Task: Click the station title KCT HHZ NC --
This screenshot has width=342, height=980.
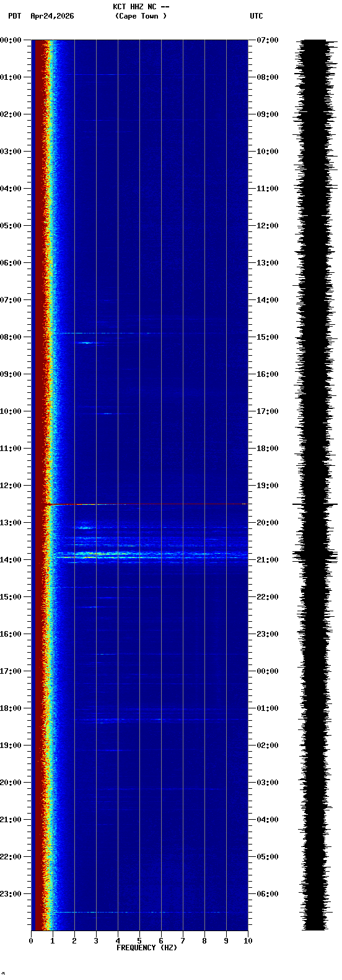Action: 141,7
